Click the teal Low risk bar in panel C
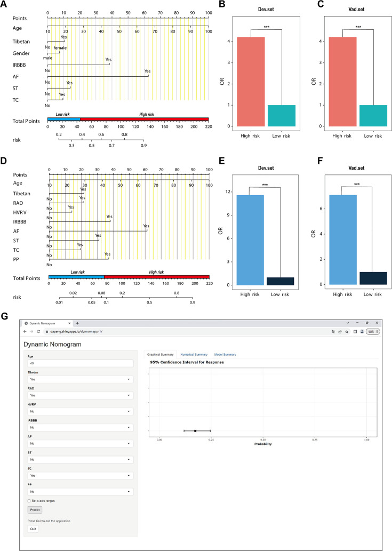Image resolution: width=392 pixels, height=551 pixels. click(373, 116)
